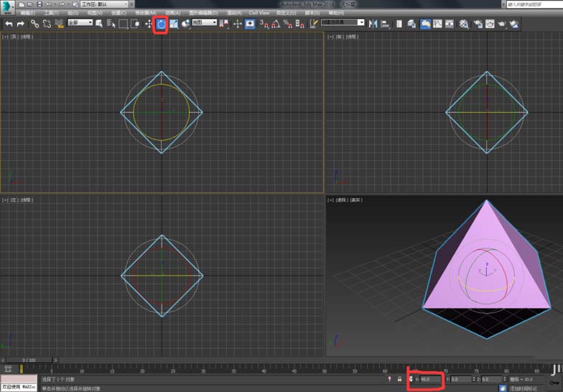
Task: Open the Create menu
Action: click(x=118, y=13)
